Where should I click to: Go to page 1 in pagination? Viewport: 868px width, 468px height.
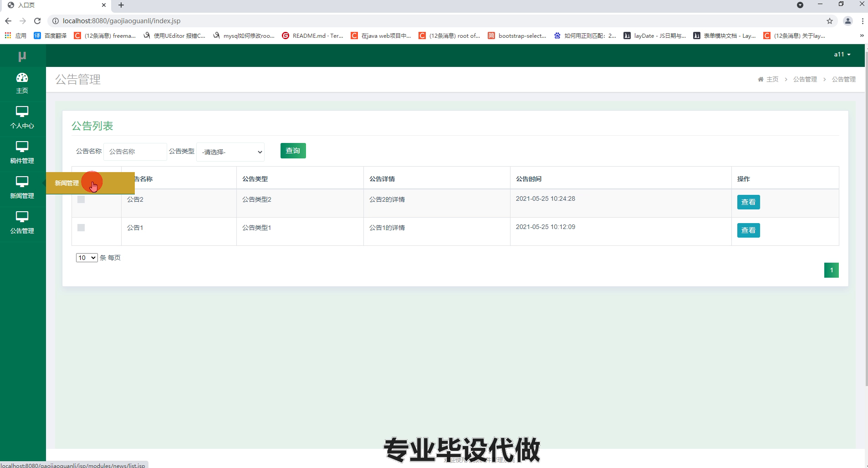(x=831, y=270)
